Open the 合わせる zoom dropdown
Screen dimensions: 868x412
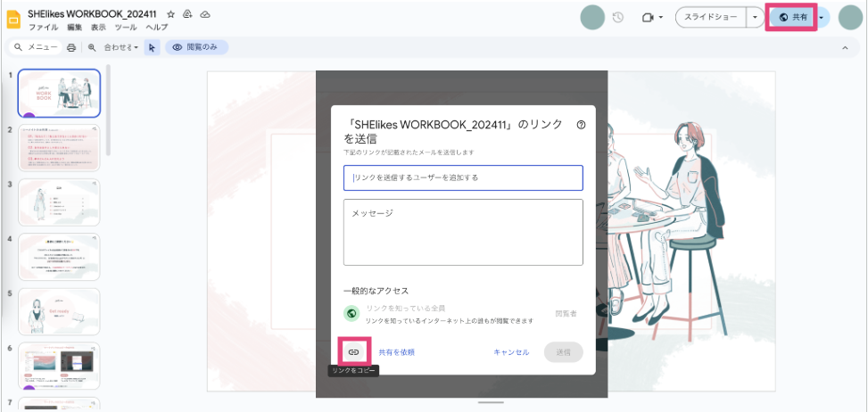(120, 47)
